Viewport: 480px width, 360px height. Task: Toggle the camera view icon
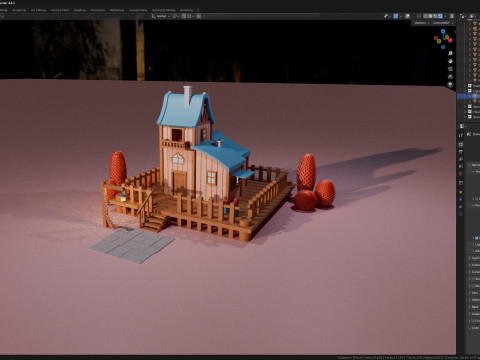[x=450, y=69]
